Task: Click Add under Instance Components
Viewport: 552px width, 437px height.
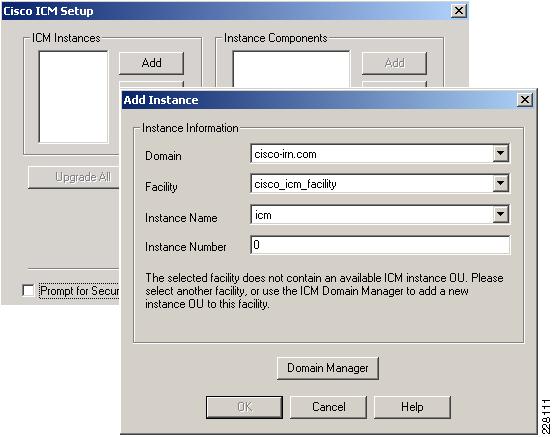Action: (394, 63)
